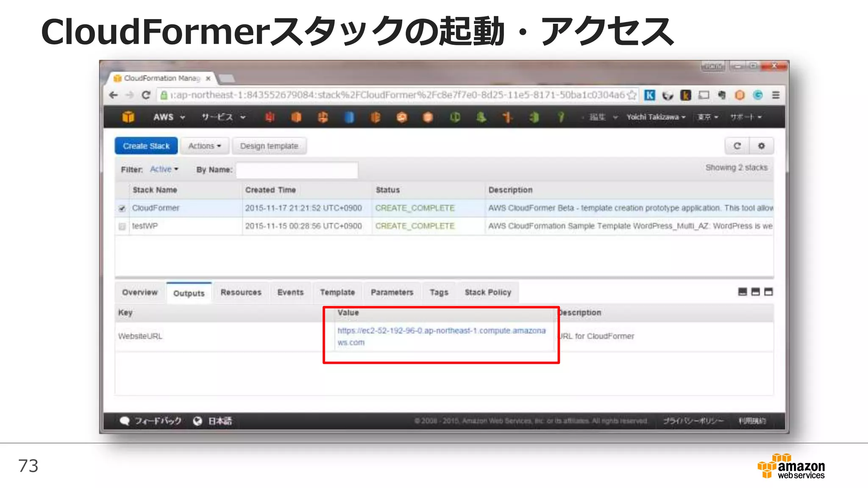Screen dimensions: 868x488
Task: Select the testWP stack name
Action: coord(145,226)
